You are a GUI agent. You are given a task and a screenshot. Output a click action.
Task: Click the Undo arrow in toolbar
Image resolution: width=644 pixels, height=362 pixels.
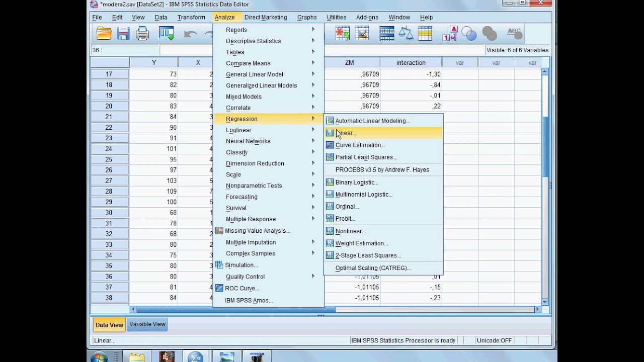tap(191, 34)
